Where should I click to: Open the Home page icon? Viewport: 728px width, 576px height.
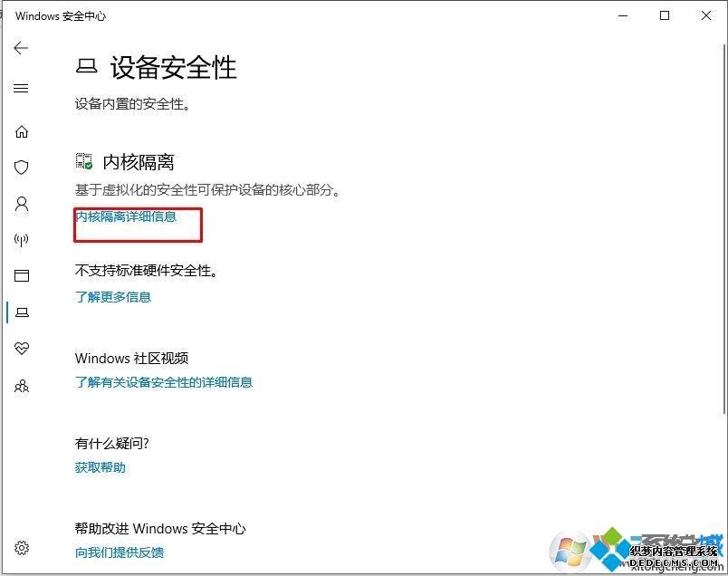click(22, 131)
